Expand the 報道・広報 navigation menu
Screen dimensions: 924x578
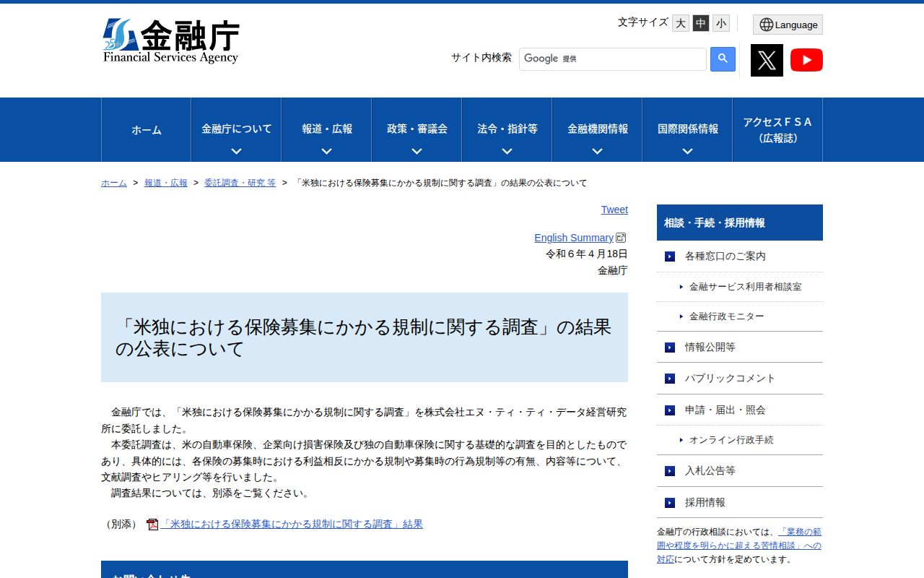click(x=326, y=129)
